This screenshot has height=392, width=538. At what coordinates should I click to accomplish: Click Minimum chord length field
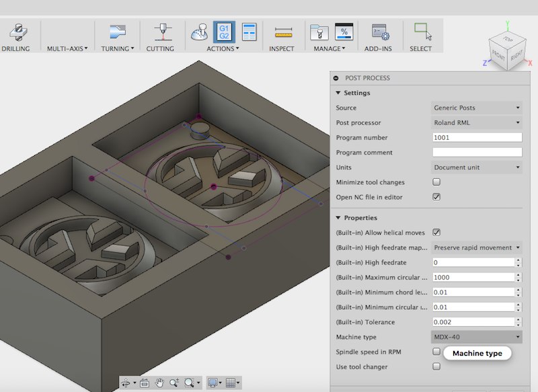click(474, 292)
